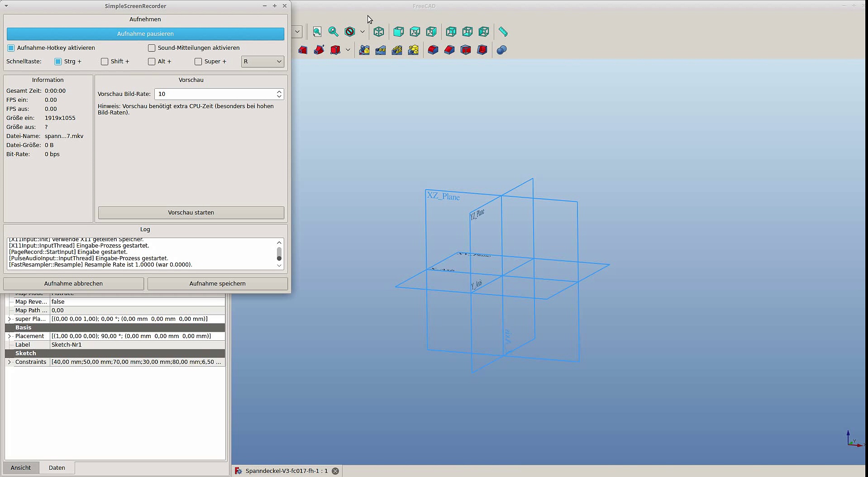868x477 pixels.
Task: Check the Shift + hotkey modifier
Action: (105, 62)
